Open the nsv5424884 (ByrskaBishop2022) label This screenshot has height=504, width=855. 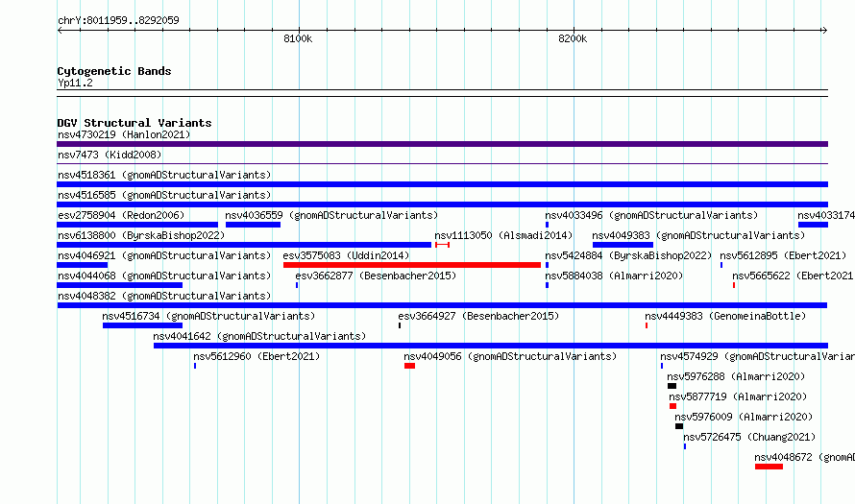point(628,255)
